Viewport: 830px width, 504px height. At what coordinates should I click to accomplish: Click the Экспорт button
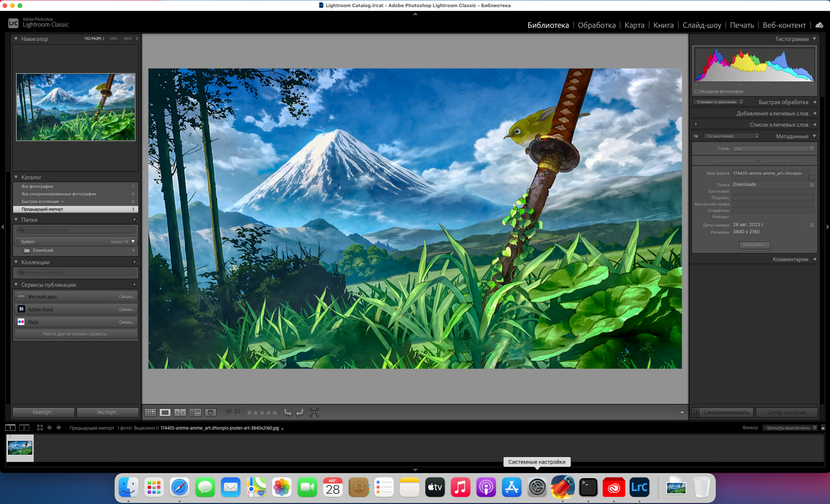(x=108, y=412)
